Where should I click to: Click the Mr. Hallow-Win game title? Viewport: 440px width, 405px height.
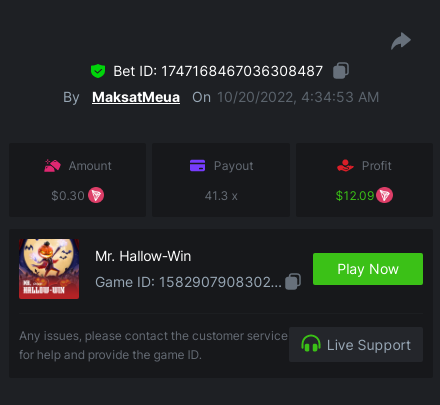pos(143,256)
